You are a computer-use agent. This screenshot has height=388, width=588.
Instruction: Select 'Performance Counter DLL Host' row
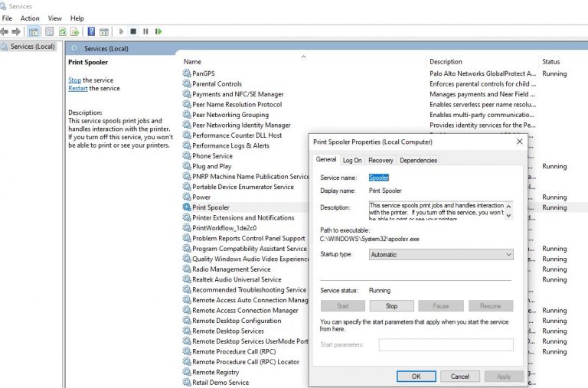tap(237, 135)
